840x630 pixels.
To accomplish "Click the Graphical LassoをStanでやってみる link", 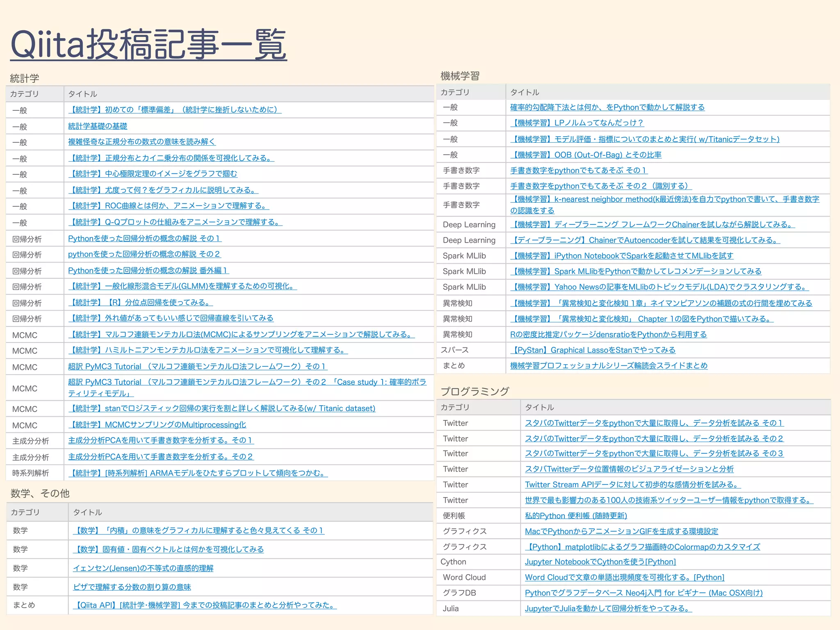I will pos(593,350).
